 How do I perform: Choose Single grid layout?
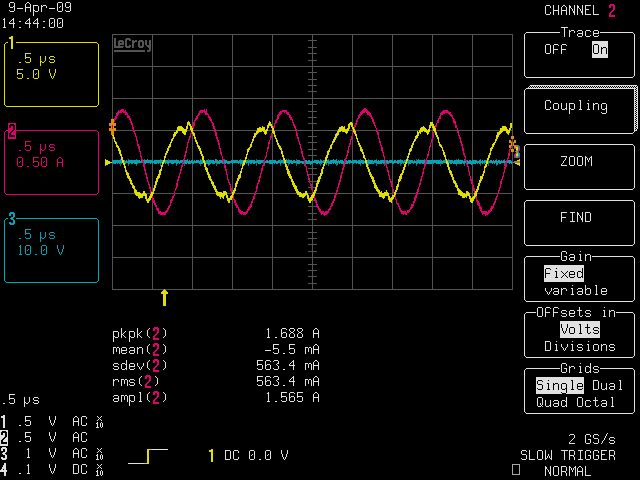pos(560,385)
